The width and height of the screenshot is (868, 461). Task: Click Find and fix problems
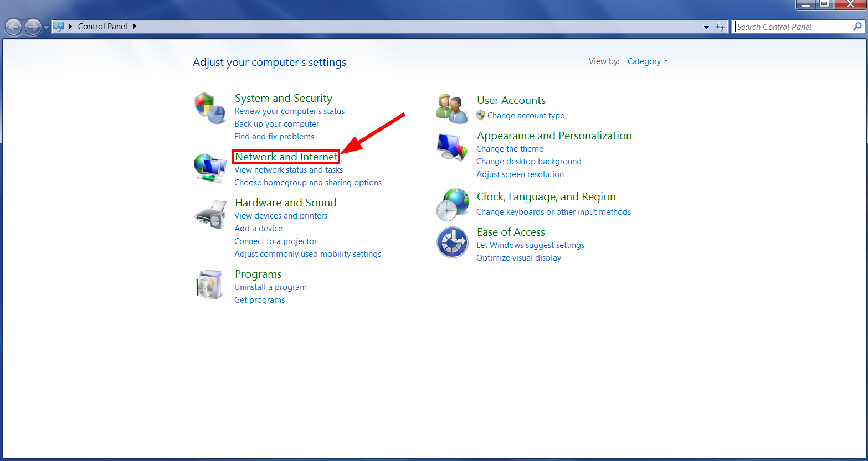[274, 137]
